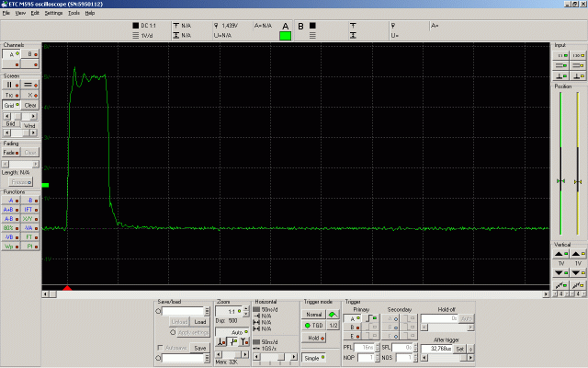588x368 pixels.
Task: Select the A+B function button
Action: click(11, 211)
